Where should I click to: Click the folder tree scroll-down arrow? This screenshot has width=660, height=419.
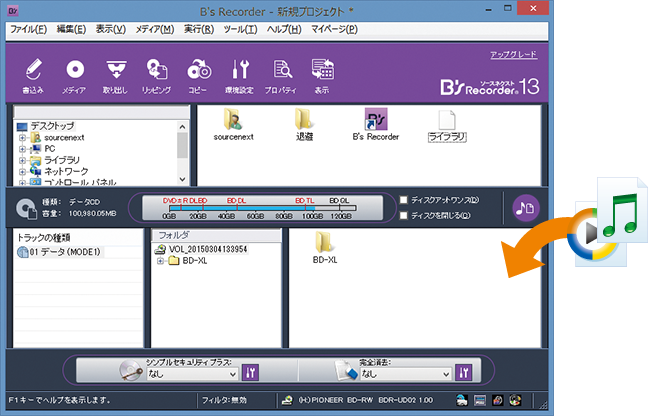tap(182, 179)
